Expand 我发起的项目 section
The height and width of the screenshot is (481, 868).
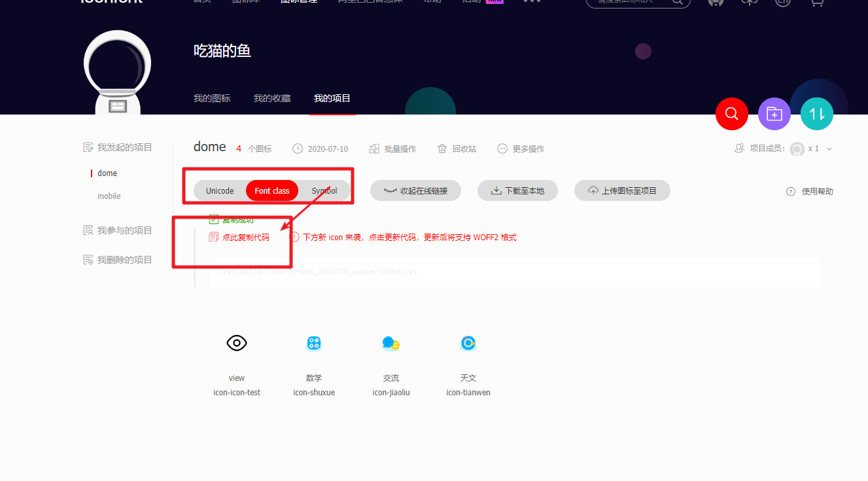pyautogui.click(x=118, y=147)
